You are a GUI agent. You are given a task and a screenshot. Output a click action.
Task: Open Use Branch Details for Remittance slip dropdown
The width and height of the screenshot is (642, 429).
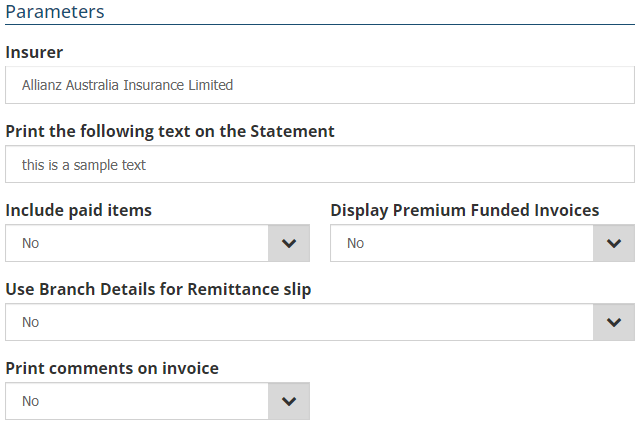click(300, 322)
